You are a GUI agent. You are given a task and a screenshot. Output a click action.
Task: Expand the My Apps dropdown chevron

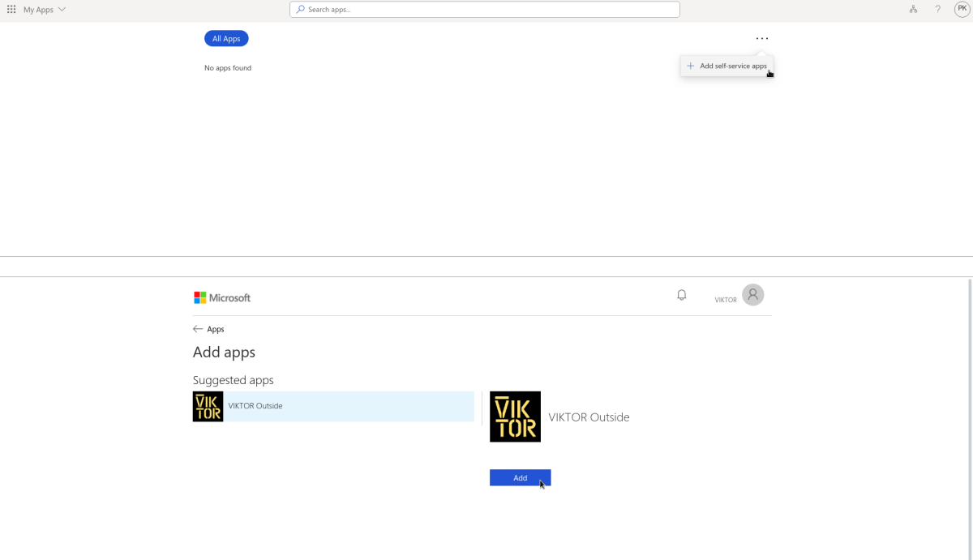click(62, 10)
